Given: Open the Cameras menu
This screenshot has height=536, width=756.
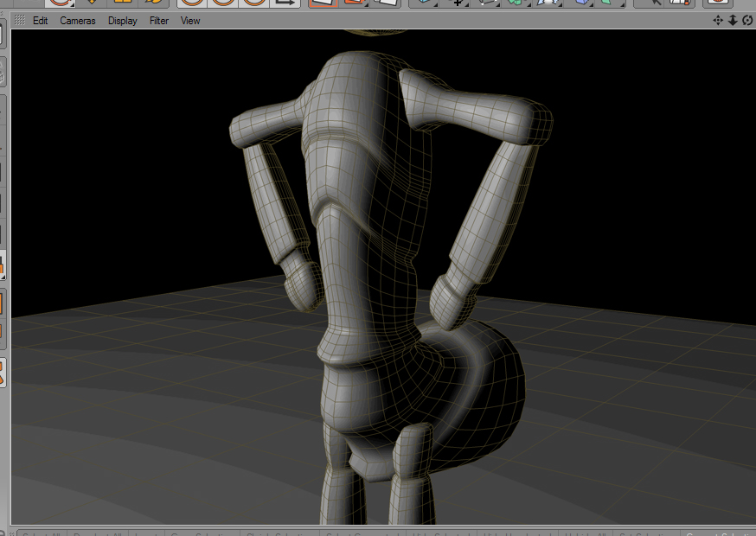Looking at the screenshot, I should tap(78, 21).
